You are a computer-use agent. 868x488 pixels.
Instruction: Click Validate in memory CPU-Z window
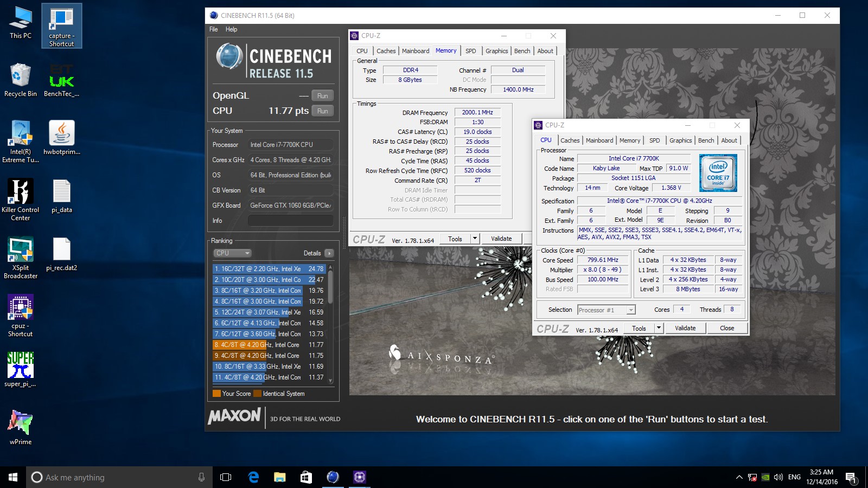(501, 239)
